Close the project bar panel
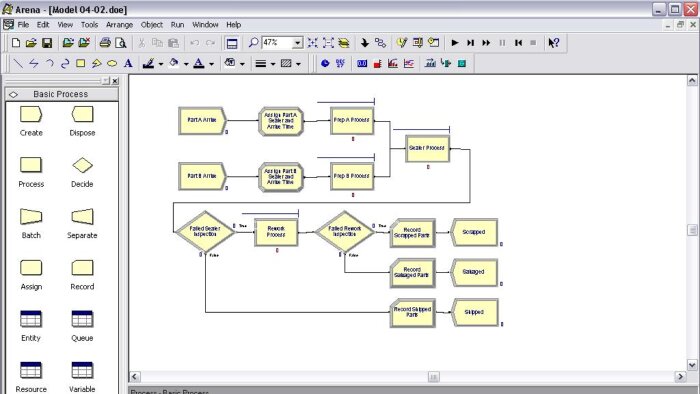The height and width of the screenshot is (394, 700). tap(115, 81)
